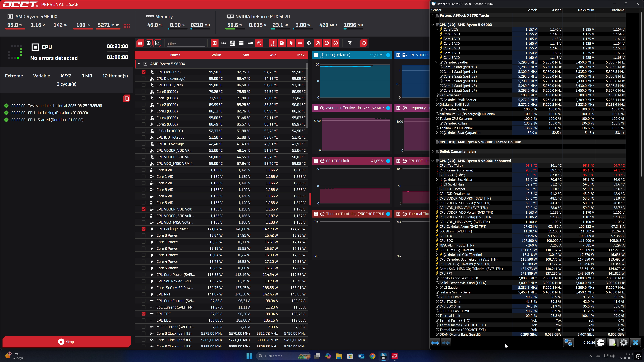
Task: Toggle the power plug sensor type filter
Action: 291,43
